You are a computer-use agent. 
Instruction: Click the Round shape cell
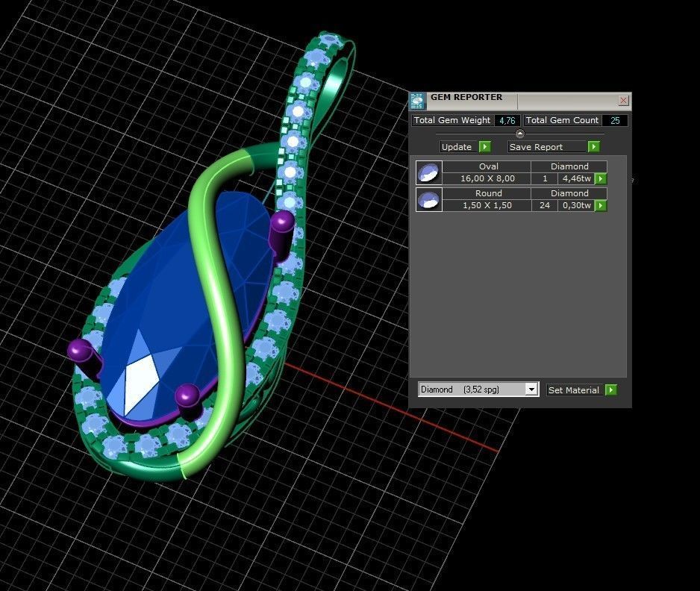click(487, 193)
